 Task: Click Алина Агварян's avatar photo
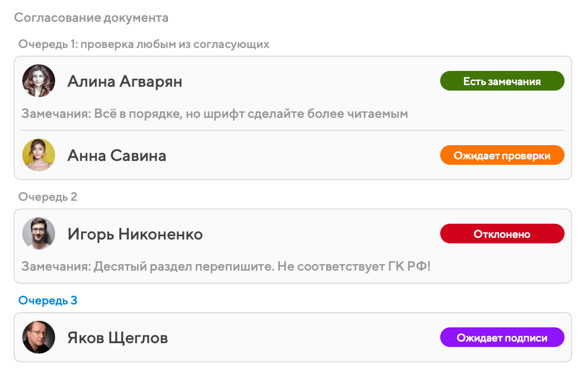(39, 81)
